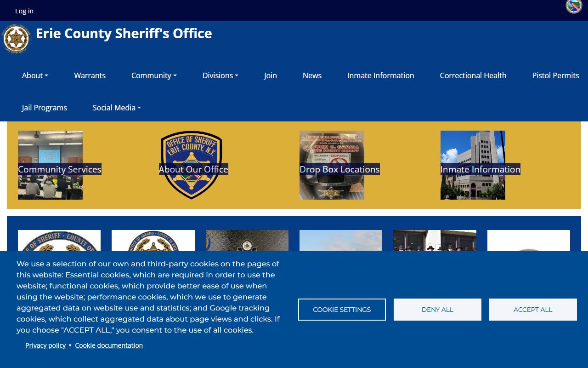Click the first sheriff seal thumbnail in the blue section
The width and height of the screenshot is (588, 368).
pyautogui.click(x=59, y=241)
